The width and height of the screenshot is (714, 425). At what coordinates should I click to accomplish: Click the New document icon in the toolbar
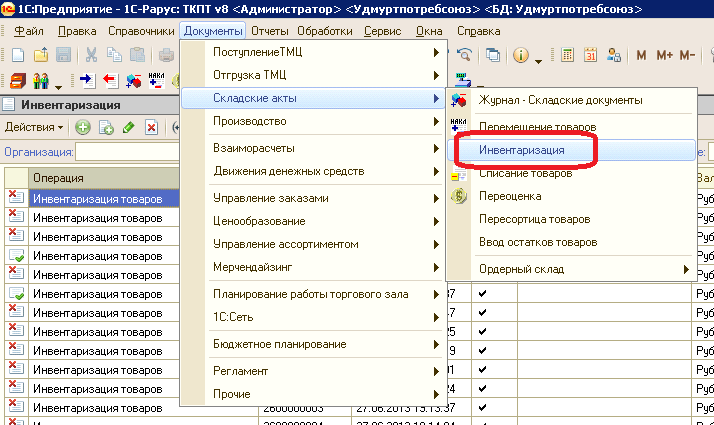coord(18,55)
